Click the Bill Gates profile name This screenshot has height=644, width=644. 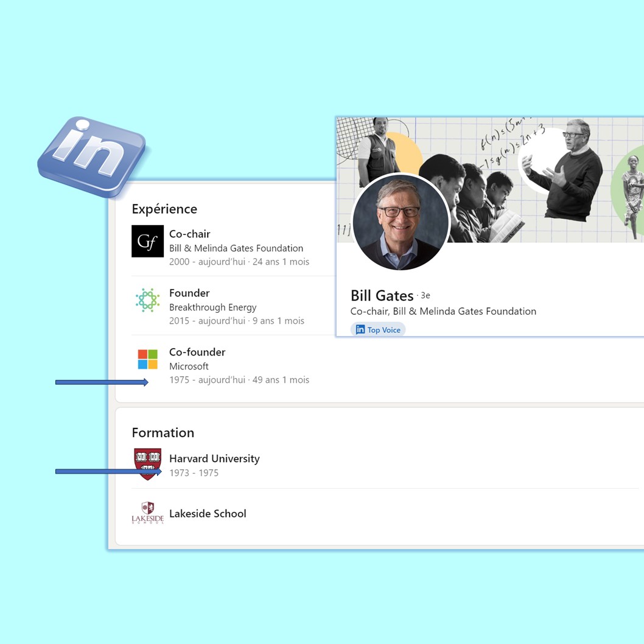pos(382,296)
